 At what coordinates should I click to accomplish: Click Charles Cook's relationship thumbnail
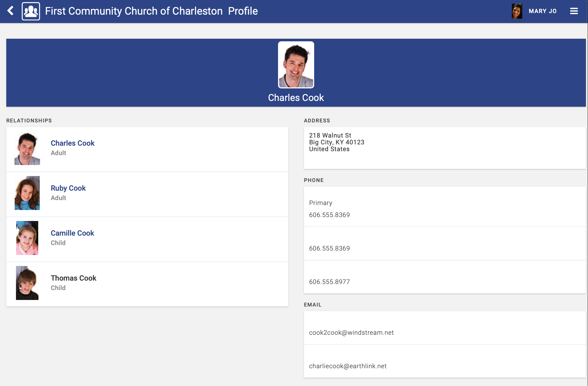pyautogui.click(x=27, y=149)
